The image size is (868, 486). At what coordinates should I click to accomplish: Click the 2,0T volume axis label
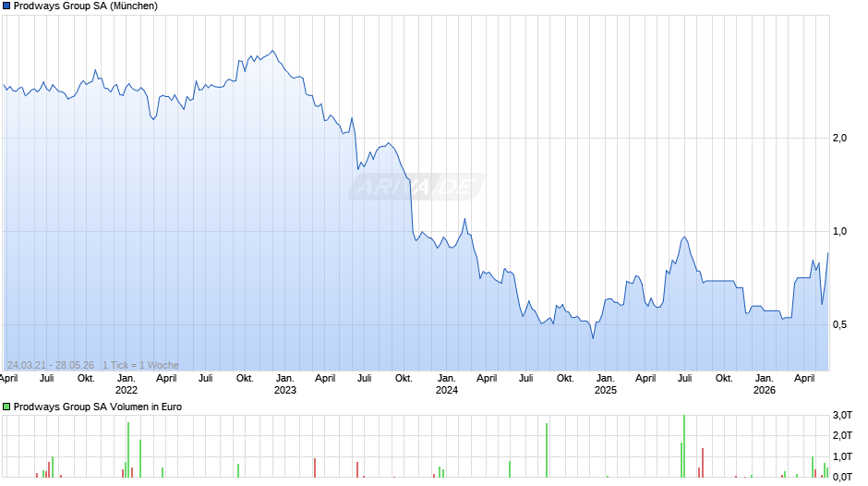coord(842,436)
